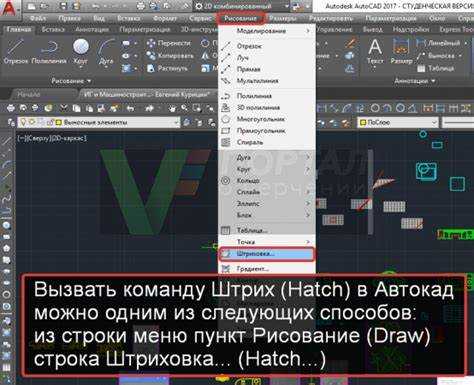Click the layer properties icon left of layer list
Image resolution: width=474 pixels, height=385 pixels.
pyautogui.click(x=11, y=123)
